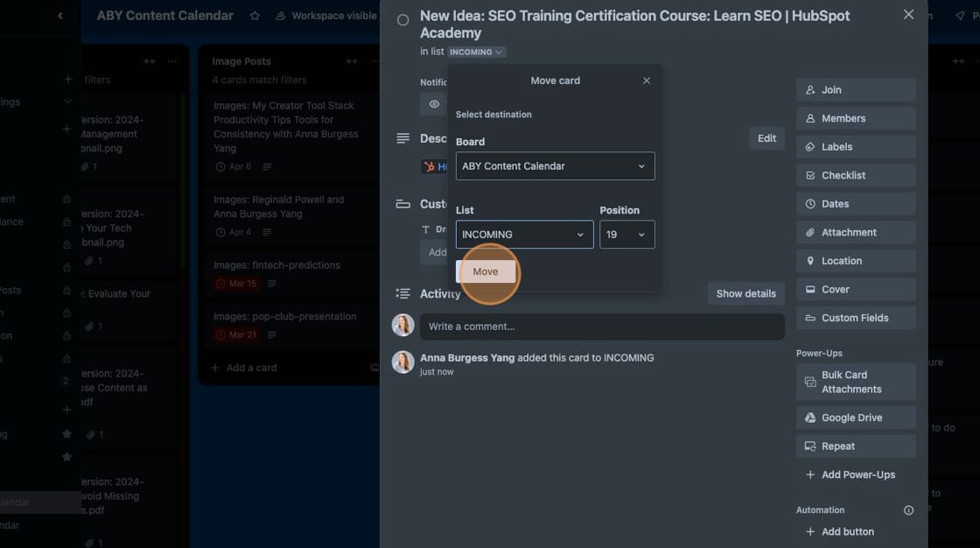
Task: Open the List dropdown showing INCOMING
Action: point(523,234)
